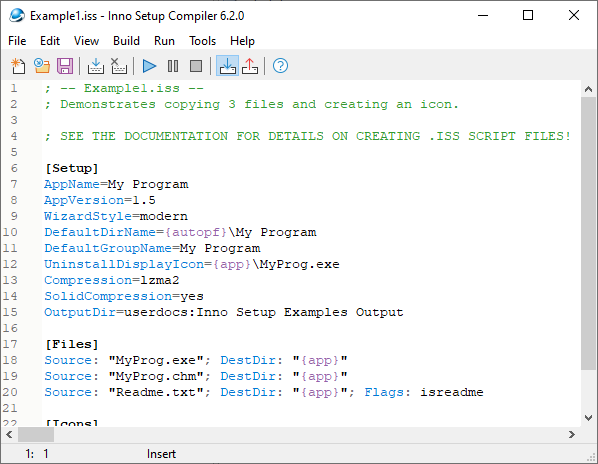Click the [Files] section header line
598x464 pixels.
72,344
